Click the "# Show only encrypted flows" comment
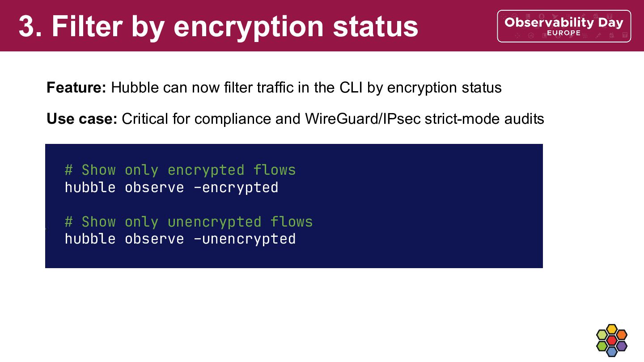 pyautogui.click(x=180, y=170)
